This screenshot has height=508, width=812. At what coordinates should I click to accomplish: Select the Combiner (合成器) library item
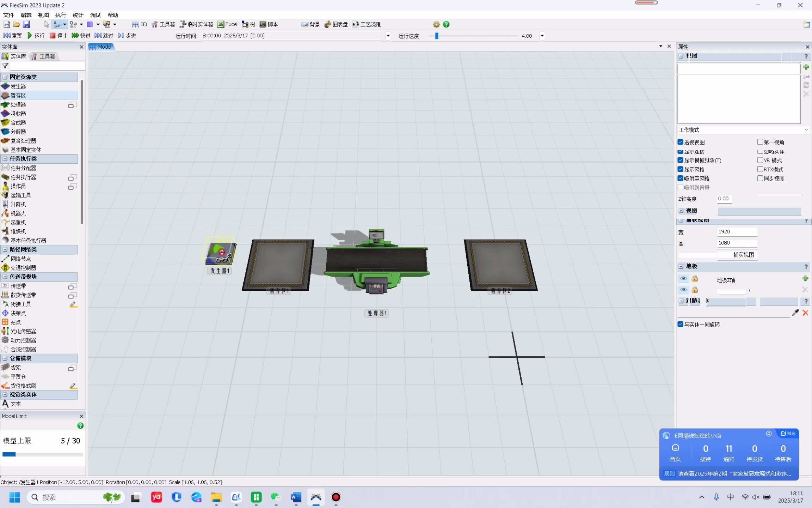pyautogui.click(x=18, y=123)
